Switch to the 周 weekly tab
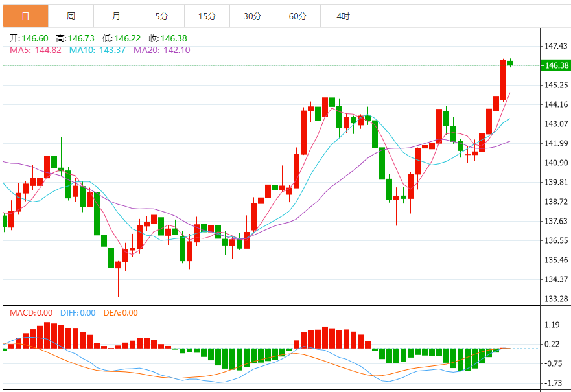 click(71, 16)
